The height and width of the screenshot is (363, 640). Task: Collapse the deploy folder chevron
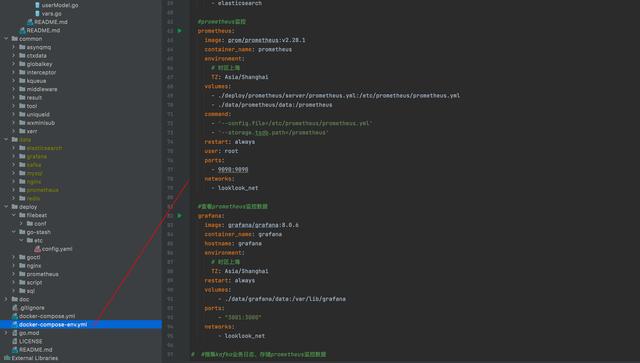click(6, 207)
